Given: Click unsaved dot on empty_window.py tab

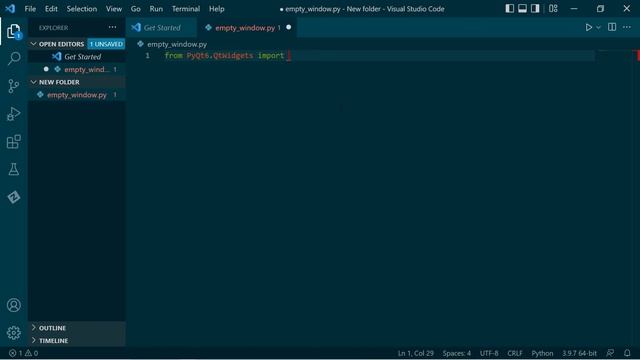Looking at the screenshot, I should pyautogui.click(x=289, y=27).
